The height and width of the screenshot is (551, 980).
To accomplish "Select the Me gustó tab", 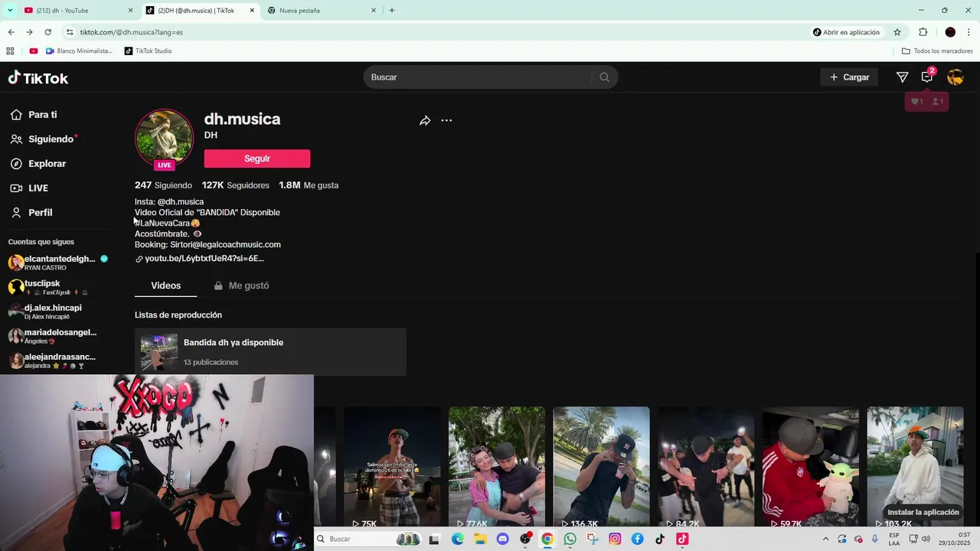I will [x=241, y=285].
